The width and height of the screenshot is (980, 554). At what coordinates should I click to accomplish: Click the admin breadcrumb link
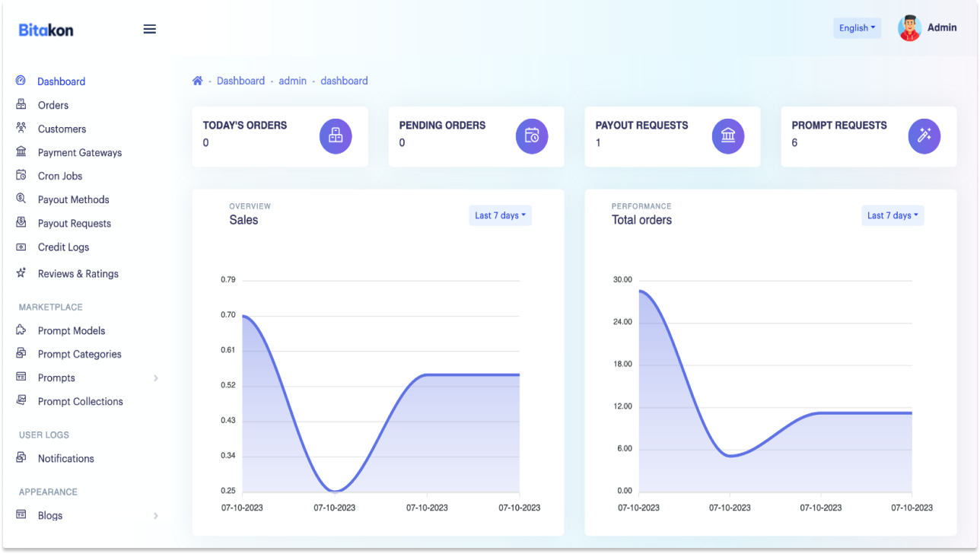point(292,81)
